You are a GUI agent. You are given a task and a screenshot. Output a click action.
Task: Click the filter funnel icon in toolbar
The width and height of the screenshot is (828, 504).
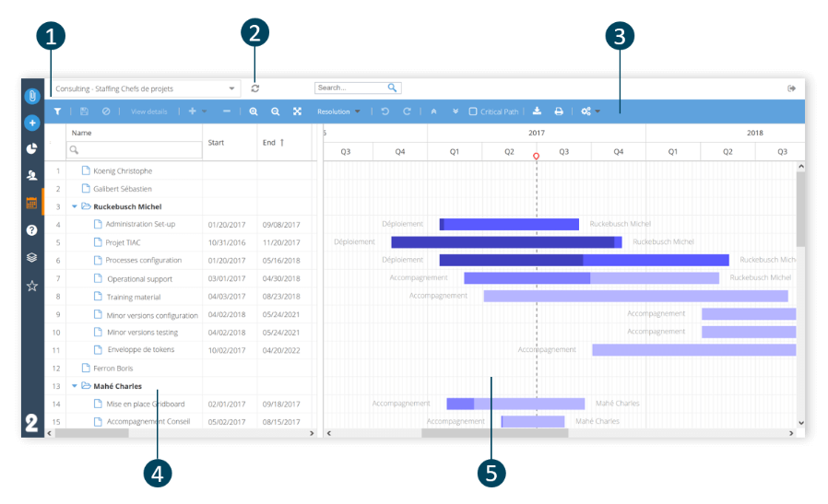pos(57,111)
